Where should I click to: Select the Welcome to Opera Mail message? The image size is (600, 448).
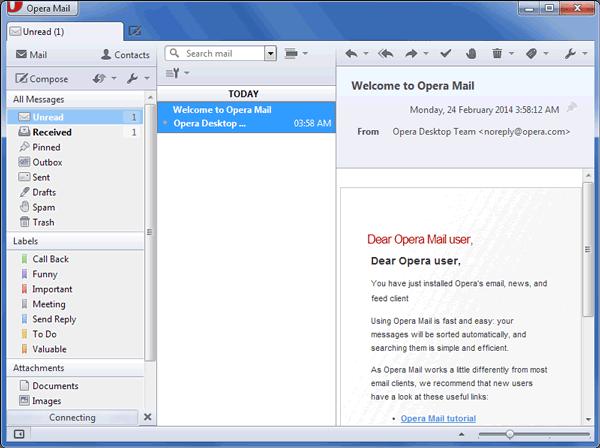[x=246, y=117]
